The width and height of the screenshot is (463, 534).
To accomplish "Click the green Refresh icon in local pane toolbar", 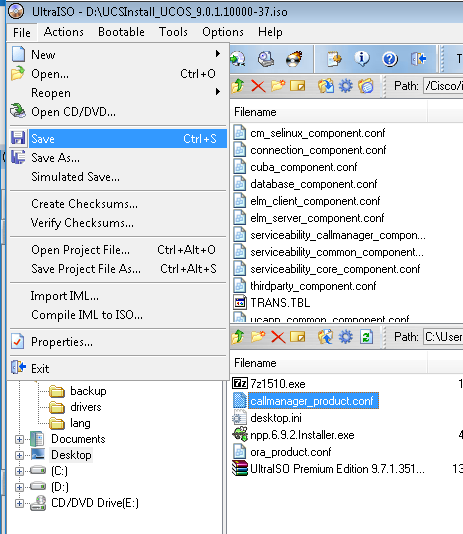I will click(366, 337).
